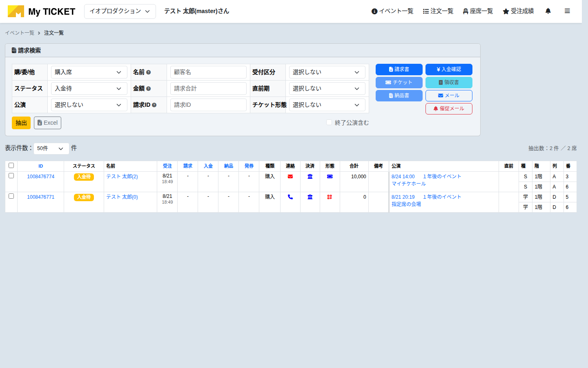The height and width of the screenshot is (368, 588).
Task: Click bank payment icon in order 1008476774 row
Action: (310, 177)
